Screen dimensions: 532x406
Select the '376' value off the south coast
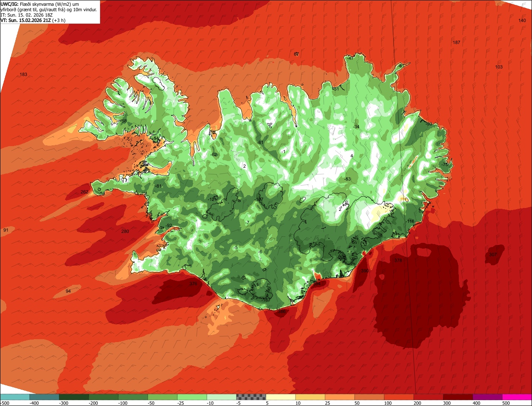193,284
